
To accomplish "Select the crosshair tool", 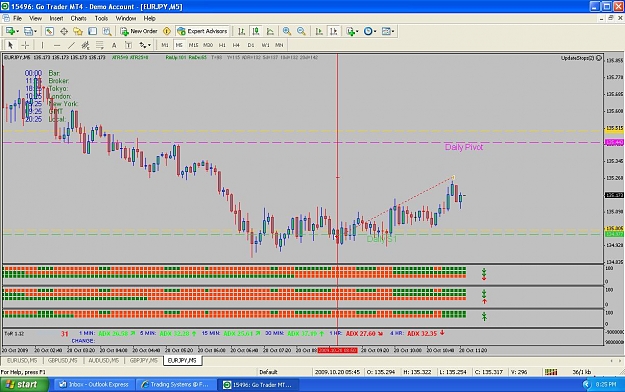I will point(25,45).
